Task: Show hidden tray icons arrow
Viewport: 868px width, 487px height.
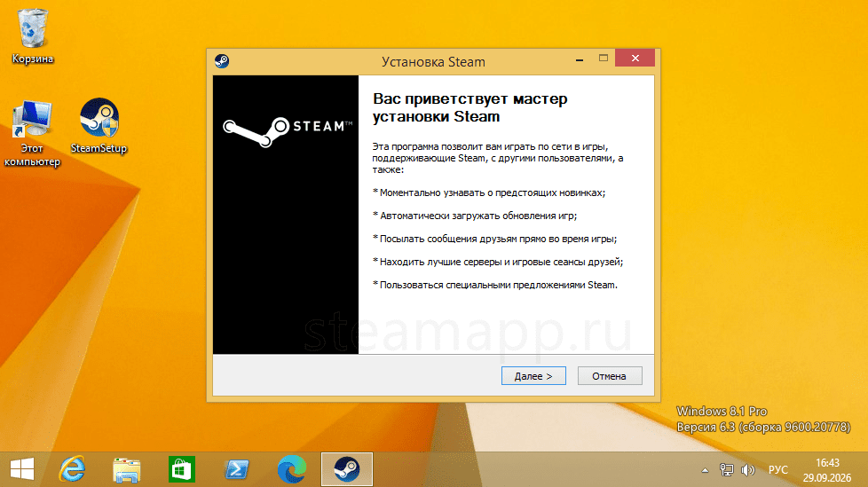Action: [x=705, y=470]
